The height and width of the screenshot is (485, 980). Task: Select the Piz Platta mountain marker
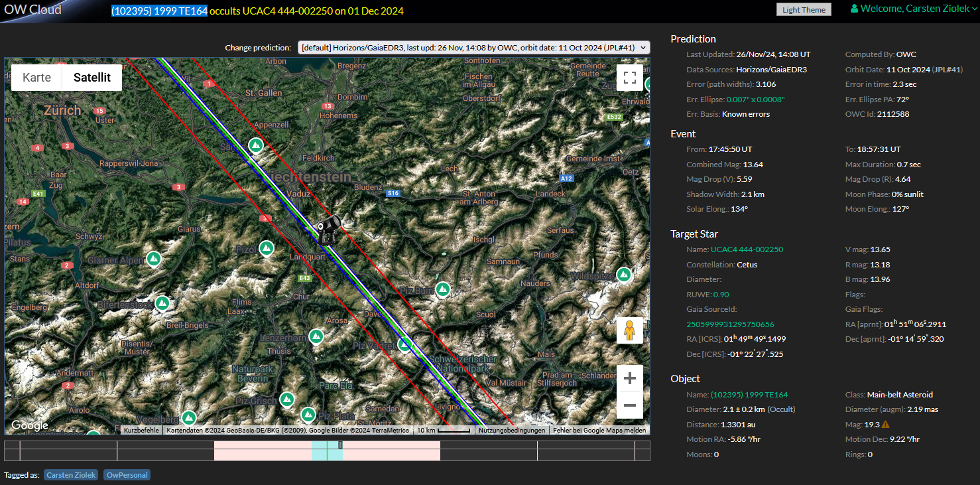pos(308,415)
